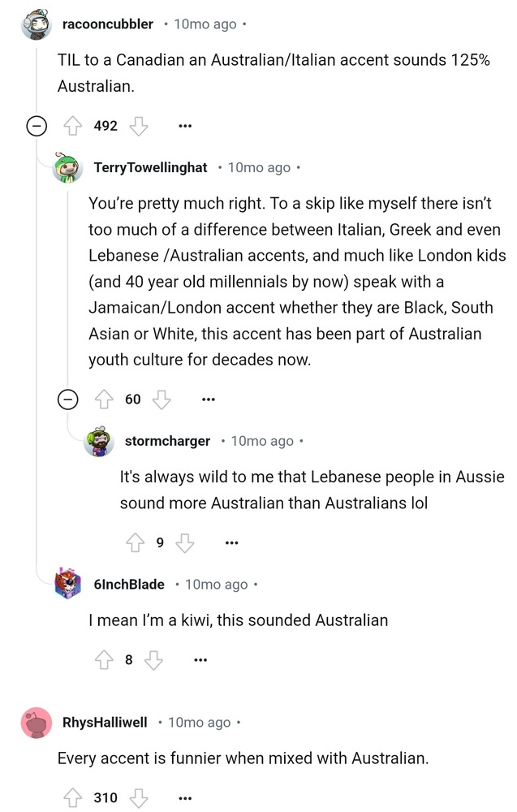Downvote RhysHalliwell's 310-point comment
The width and height of the screenshot is (517, 812).
point(140,797)
